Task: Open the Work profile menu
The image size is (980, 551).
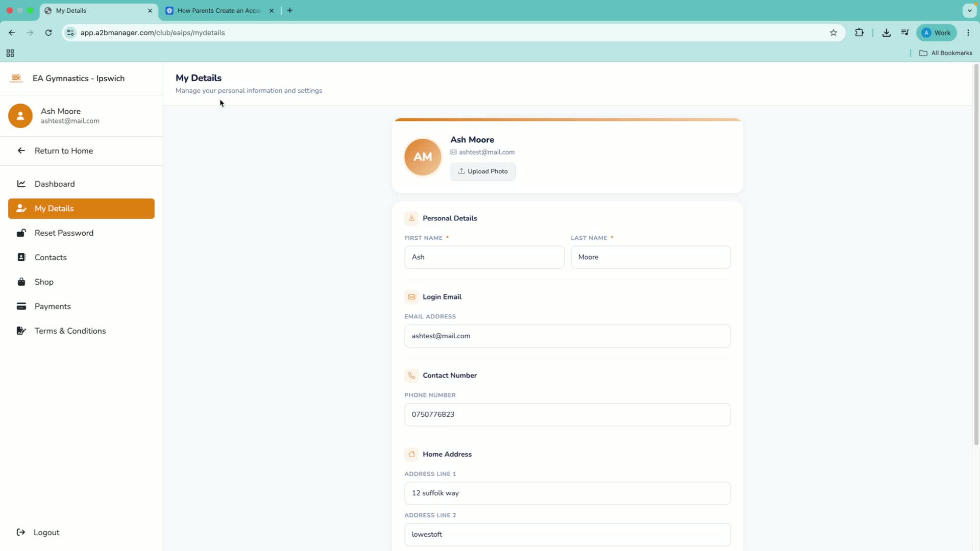Action: (937, 33)
